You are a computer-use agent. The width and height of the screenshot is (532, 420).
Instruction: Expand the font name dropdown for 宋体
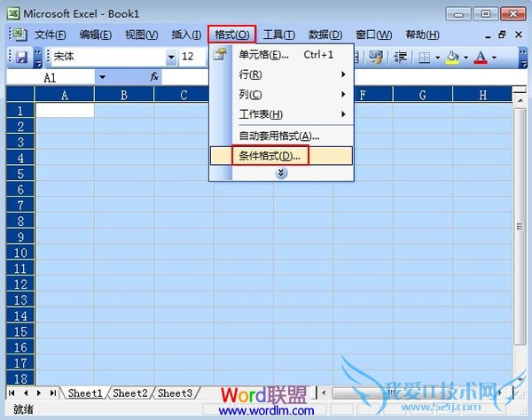coord(171,57)
